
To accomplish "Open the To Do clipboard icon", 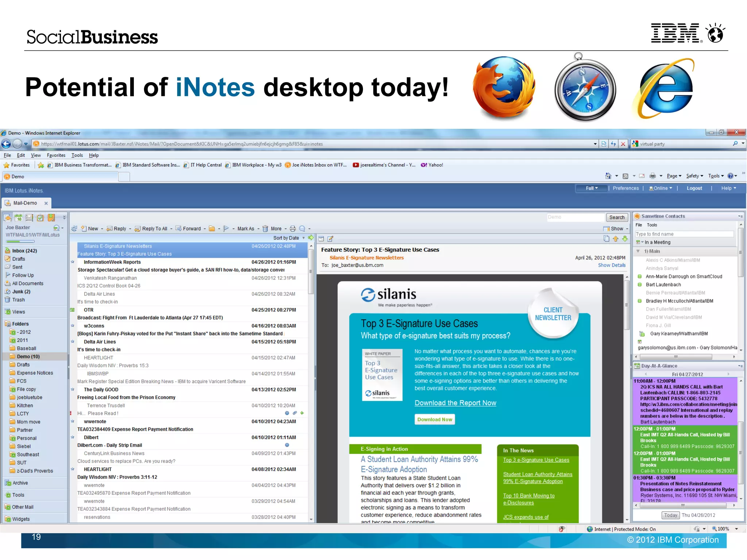I will pyautogui.click(x=40, y=218).
